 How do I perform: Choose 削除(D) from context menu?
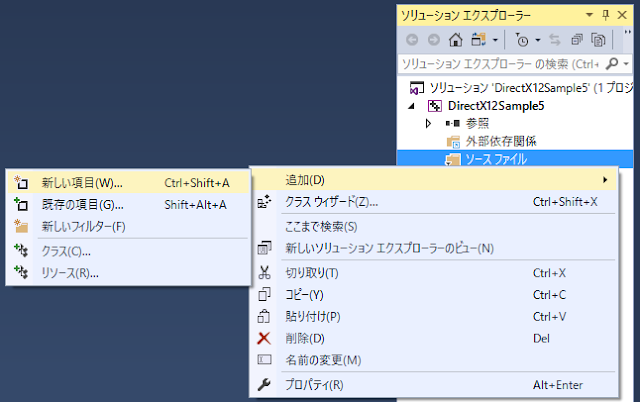tap(434, 338)
